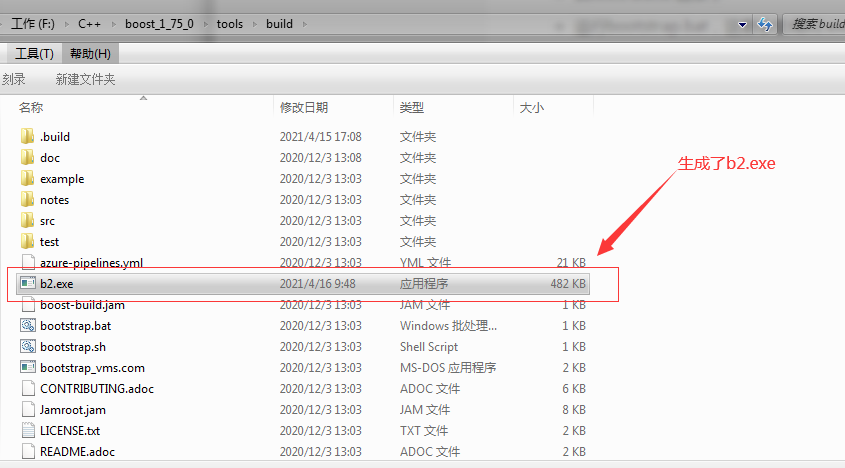Click the 新建文件夹 button

85,79
